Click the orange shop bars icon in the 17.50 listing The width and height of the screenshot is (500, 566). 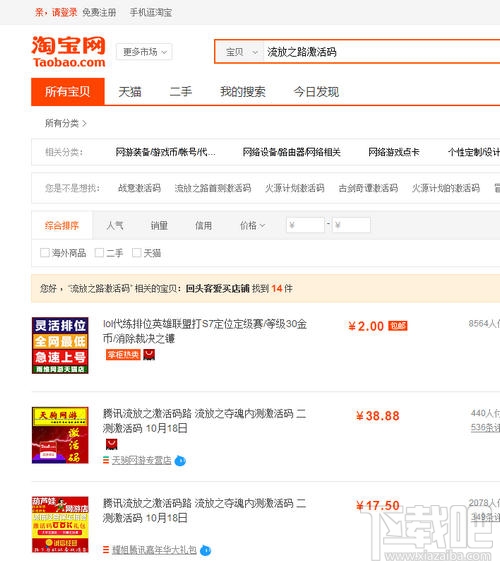106,550
